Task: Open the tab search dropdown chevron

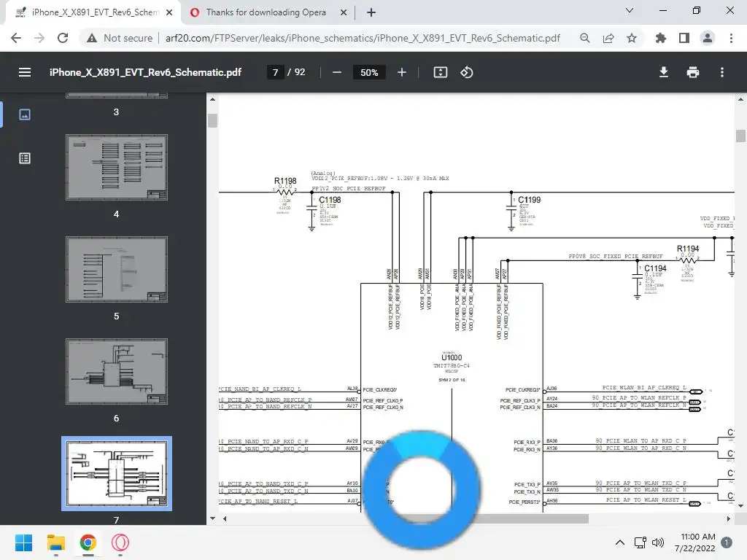Action: click(x=630, y=10)
